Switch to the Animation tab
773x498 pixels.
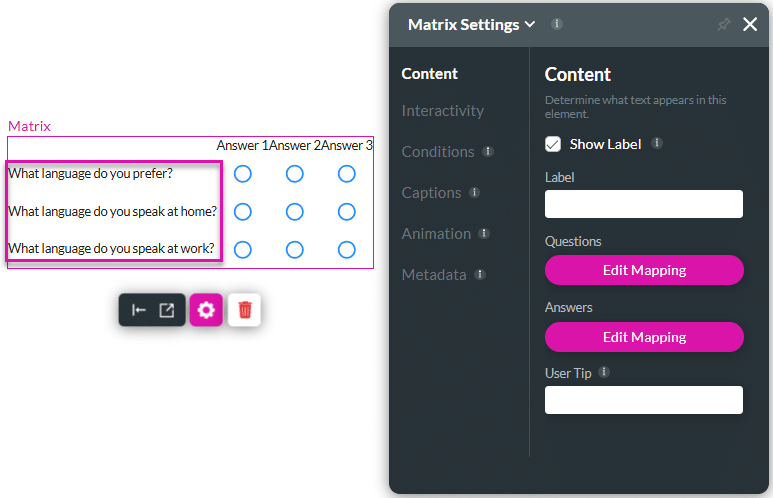pos(436,234)
